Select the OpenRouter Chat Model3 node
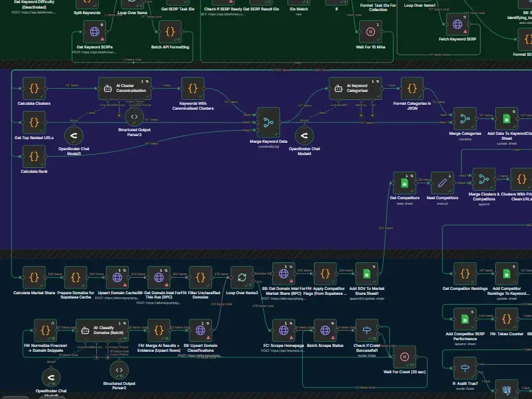 pyautogui.click(x=74, y=135)
